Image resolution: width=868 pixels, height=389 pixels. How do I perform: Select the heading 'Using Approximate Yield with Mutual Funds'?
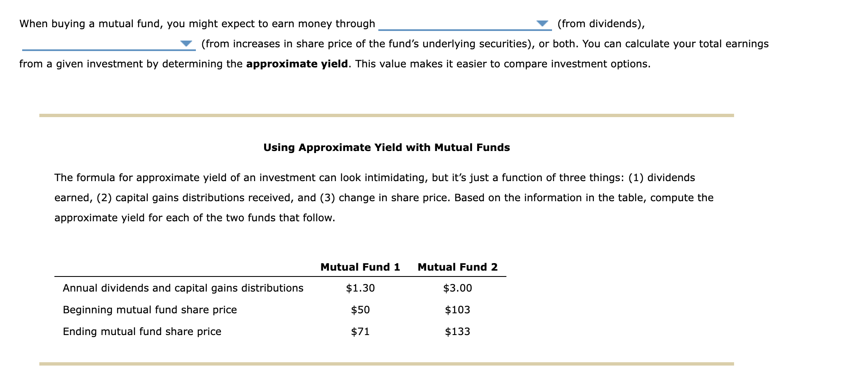click(x=386, y=147)
